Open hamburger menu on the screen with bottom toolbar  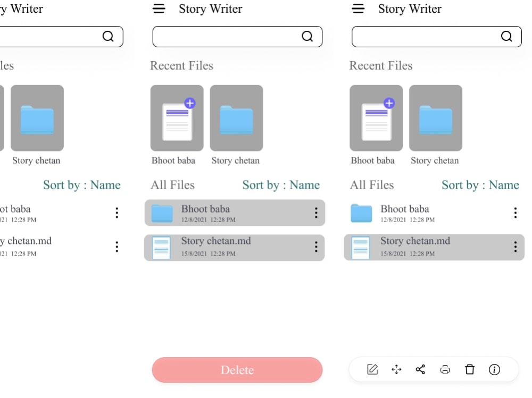tap(358, 9)
